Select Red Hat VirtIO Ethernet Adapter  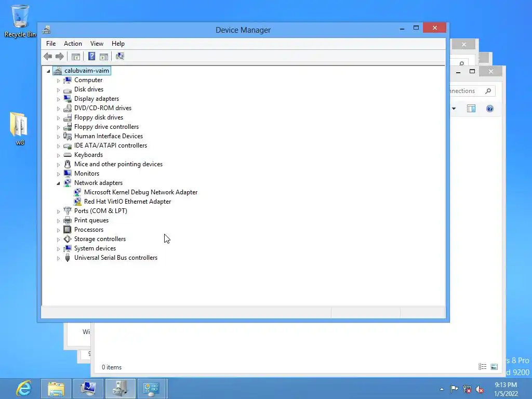pyautogui.click(x=128, y=202)
